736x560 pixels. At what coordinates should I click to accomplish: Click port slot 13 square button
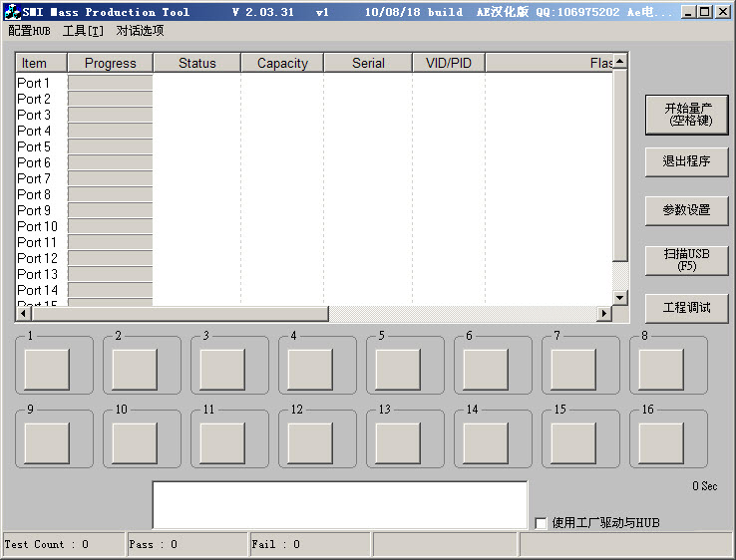pyautogui.click(x=398, y=442)
